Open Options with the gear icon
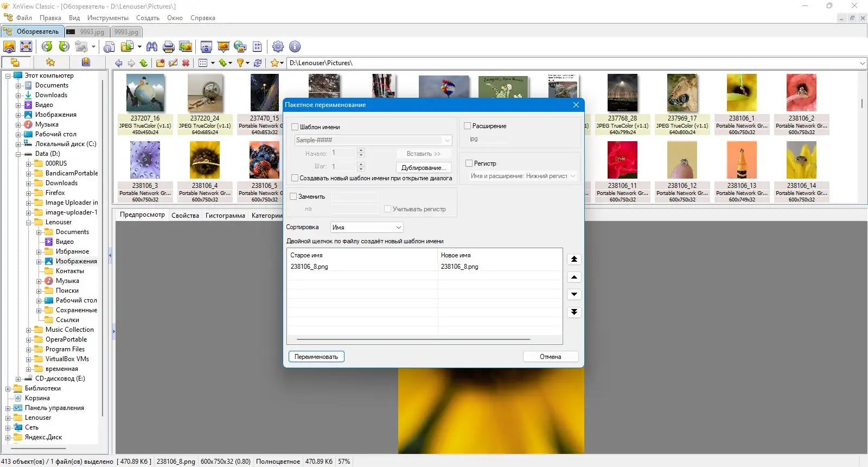This screenshot has height=467, width=868. pos(278,47)
